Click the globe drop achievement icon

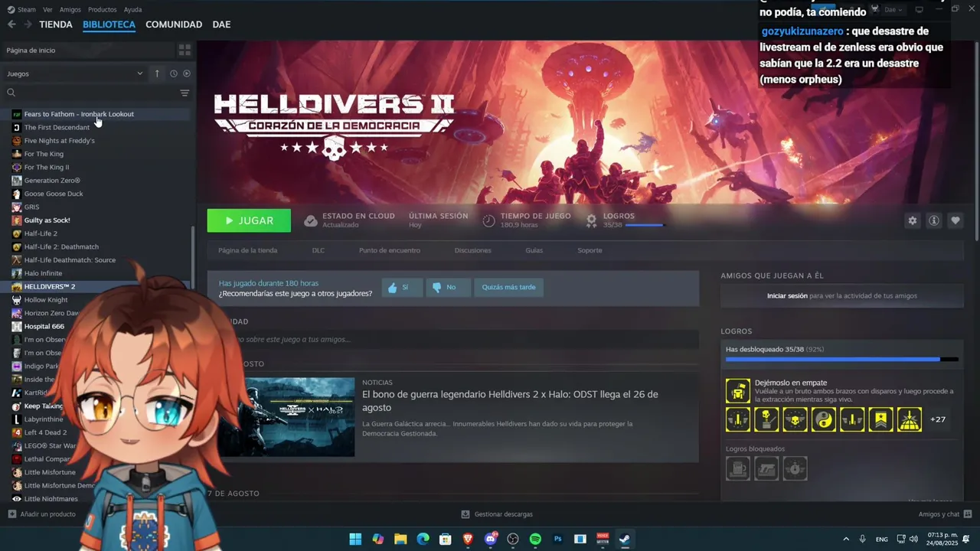[x=909, y=419]
